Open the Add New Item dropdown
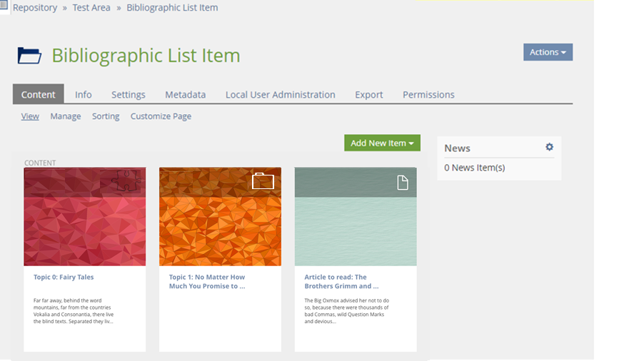This screenshot has width=644, height=361. point(382,143)
